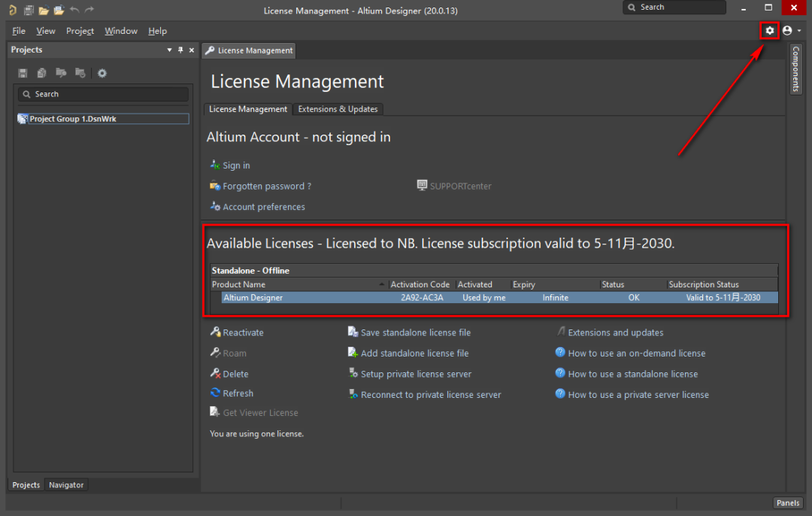Click the Sign in link
Image resolution: width=812 pixels, height=516 pixels.
[x=236, y=165]
